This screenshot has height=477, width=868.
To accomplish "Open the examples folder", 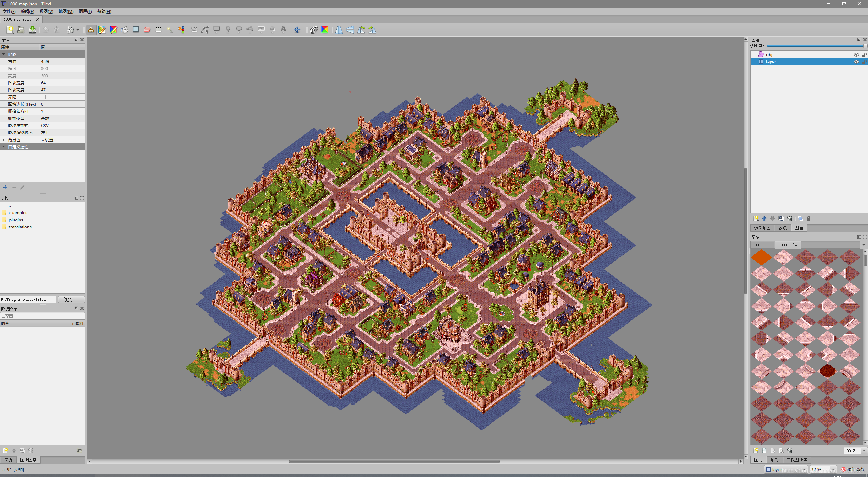I will [18, 213].
